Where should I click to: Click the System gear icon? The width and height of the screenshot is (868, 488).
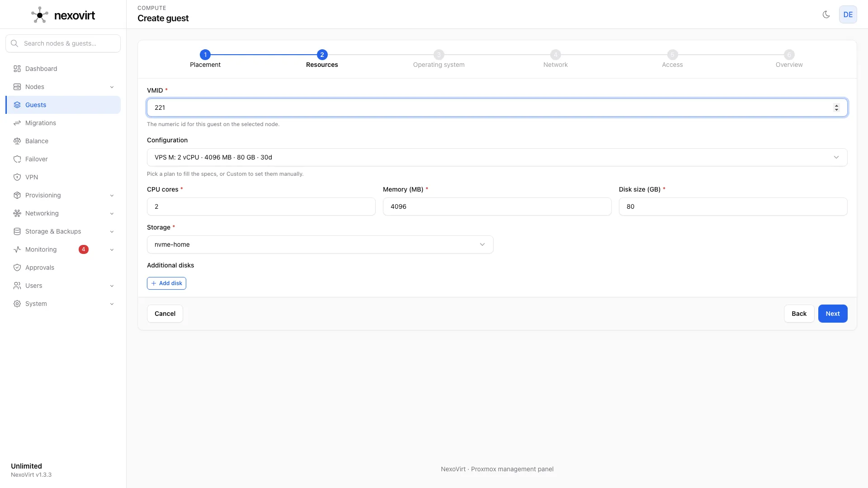[17, 304]
